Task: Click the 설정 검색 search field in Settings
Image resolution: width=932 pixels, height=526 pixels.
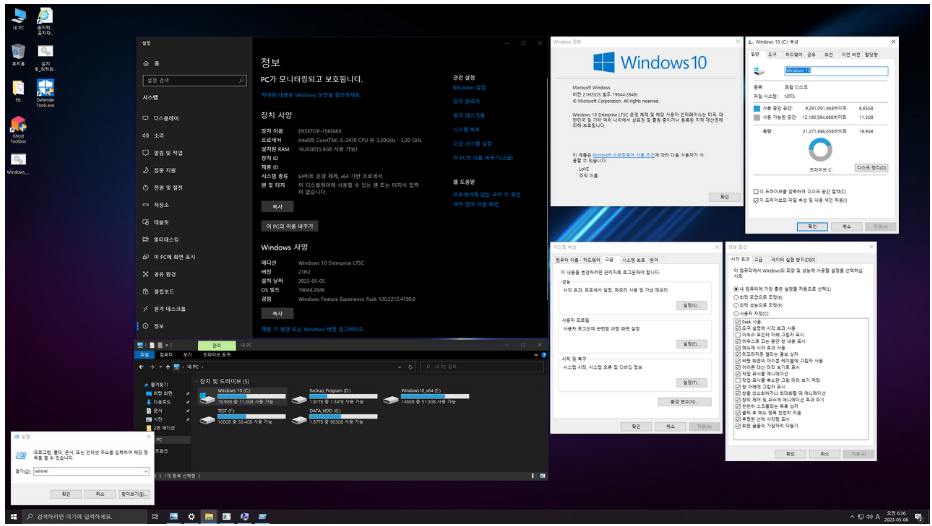Action: (194, 80)
